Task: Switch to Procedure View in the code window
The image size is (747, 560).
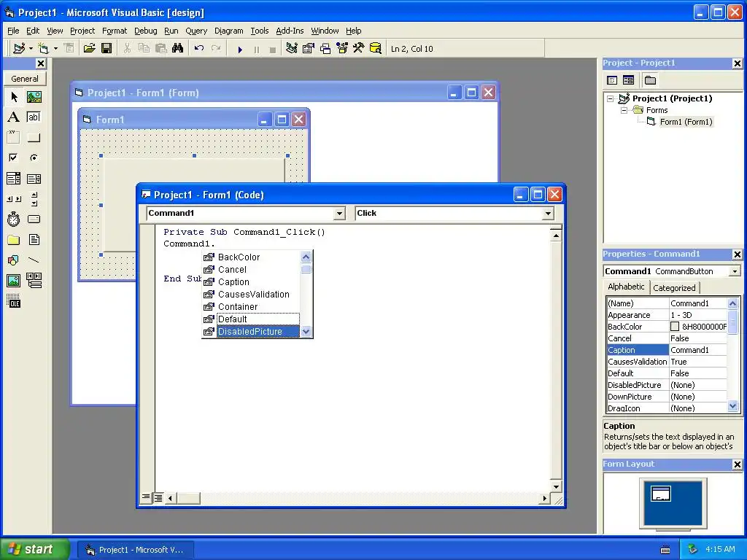Action: 146,497
